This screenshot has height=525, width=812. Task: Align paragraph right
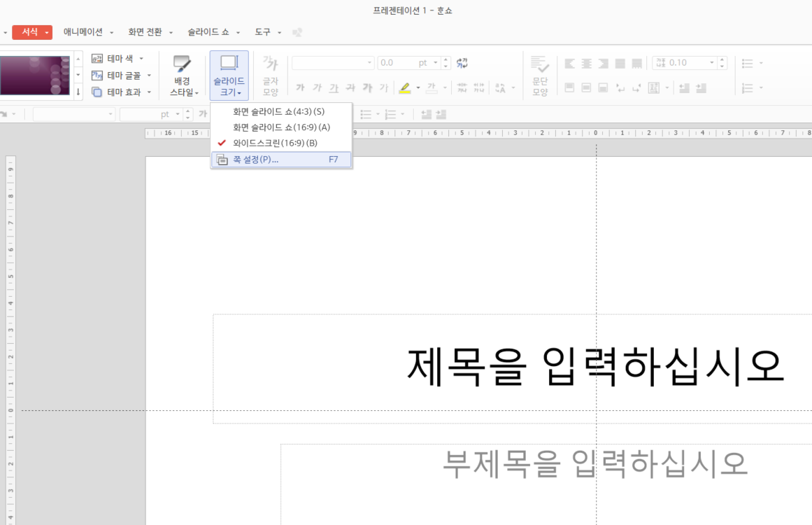[x=604, y=63]
